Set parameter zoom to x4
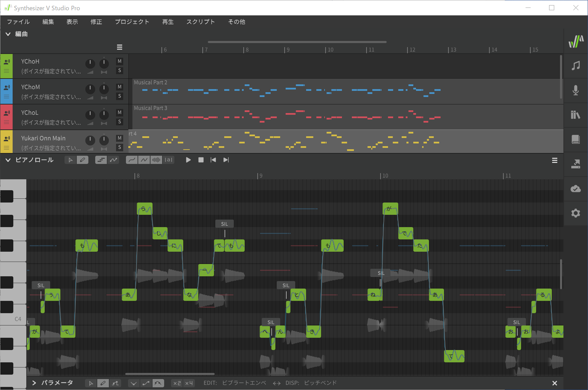The height and width of the screenshot is (390, 588). pos(189,383)
